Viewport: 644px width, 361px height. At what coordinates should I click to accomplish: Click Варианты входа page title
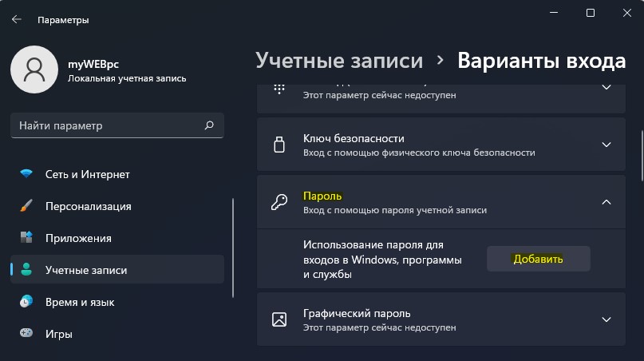(541, 61)
